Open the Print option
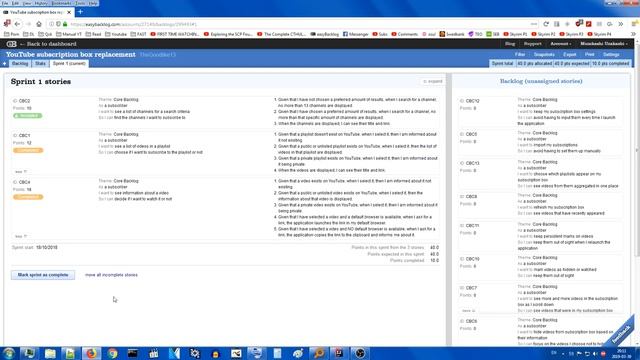Screen dimensions: 640x360 589,54
